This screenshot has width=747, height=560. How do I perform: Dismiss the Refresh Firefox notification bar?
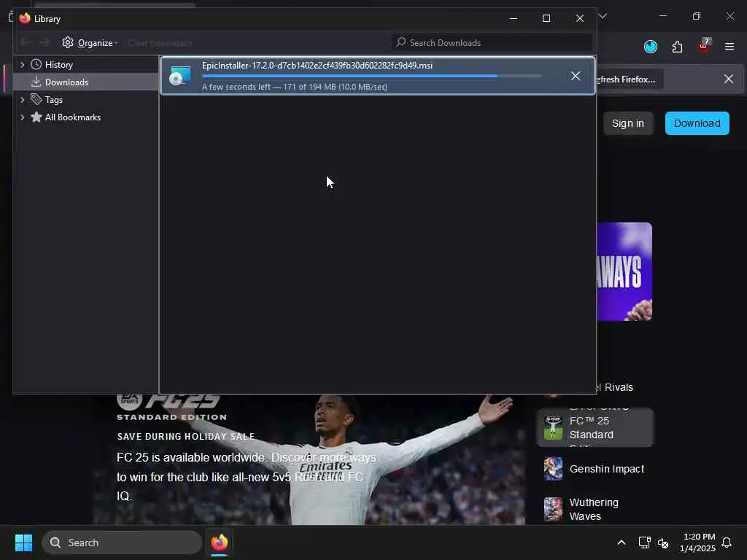tap(729, 79)
